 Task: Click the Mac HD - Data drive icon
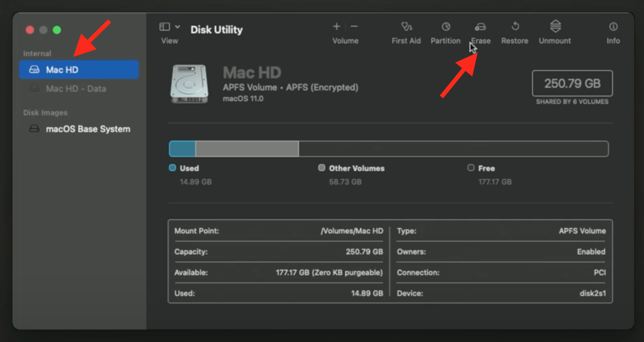click(34, 89)
